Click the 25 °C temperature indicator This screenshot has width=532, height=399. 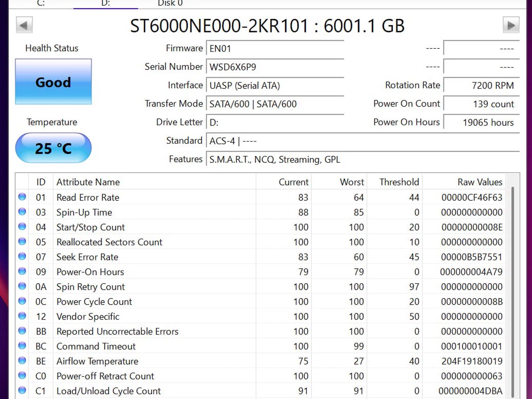coord(53,148)
